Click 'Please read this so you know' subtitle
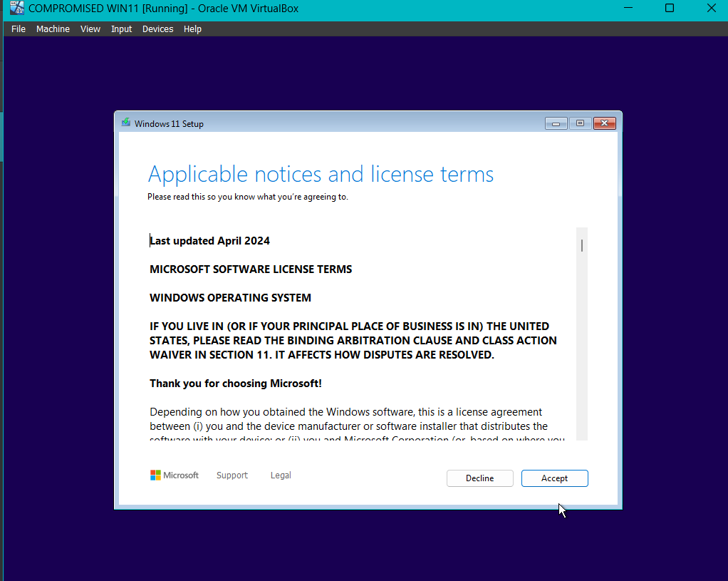 tap(247, 197)
